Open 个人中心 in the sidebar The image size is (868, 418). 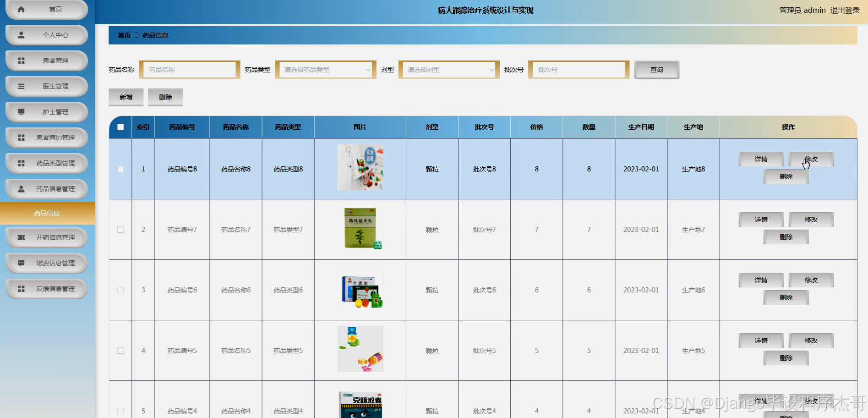47,35
